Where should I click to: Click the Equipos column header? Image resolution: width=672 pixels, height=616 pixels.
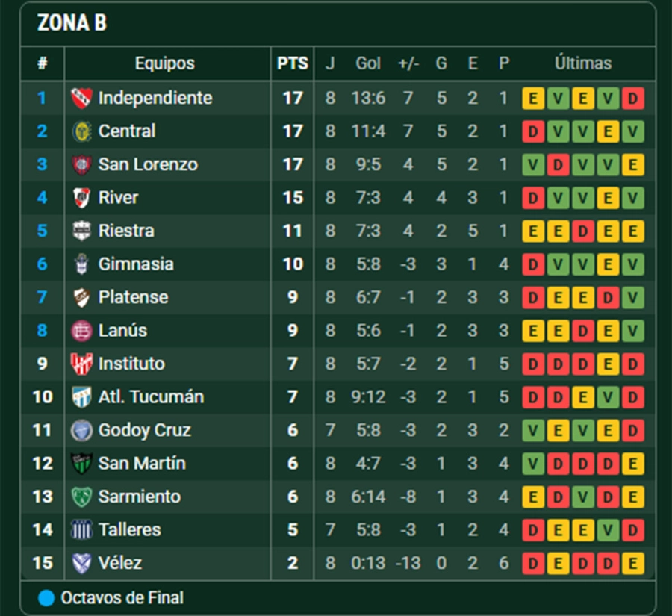click(x=165, y=63)
